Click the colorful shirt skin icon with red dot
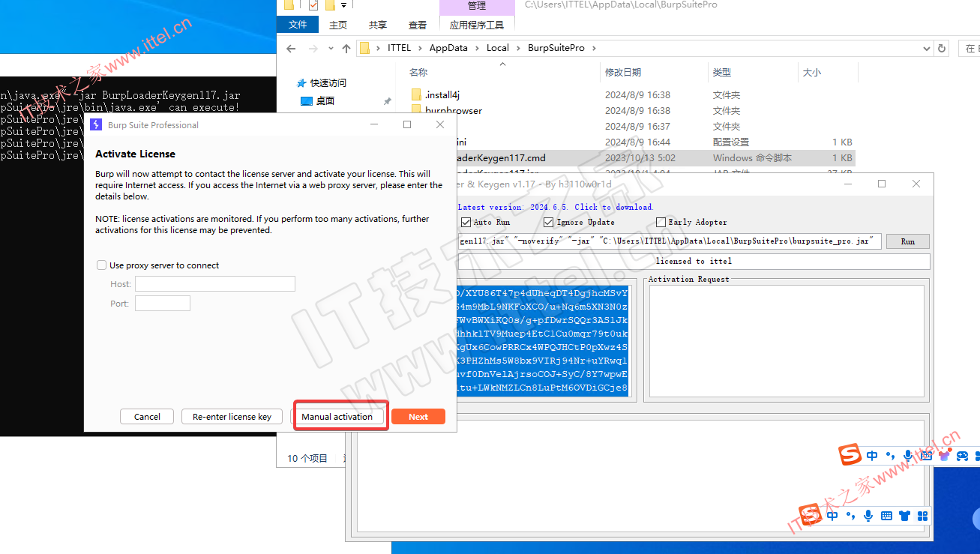 (944, 455)
